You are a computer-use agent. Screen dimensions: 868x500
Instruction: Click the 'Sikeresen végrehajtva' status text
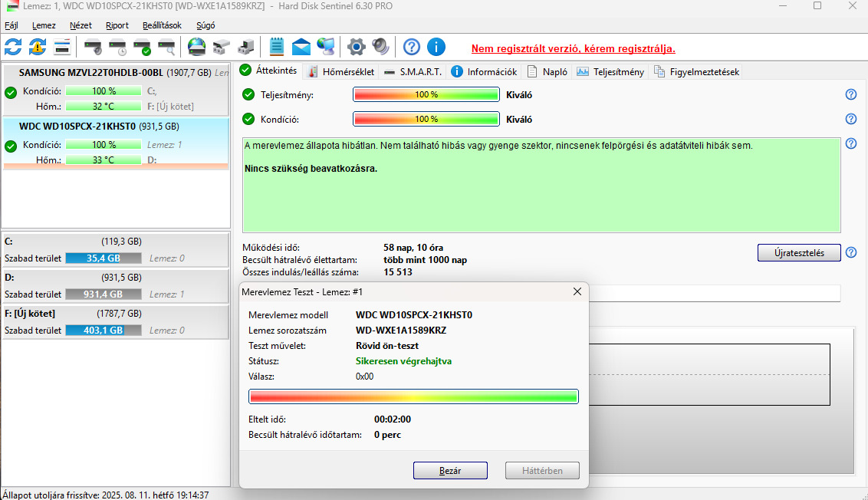click(x=403, y=361)
